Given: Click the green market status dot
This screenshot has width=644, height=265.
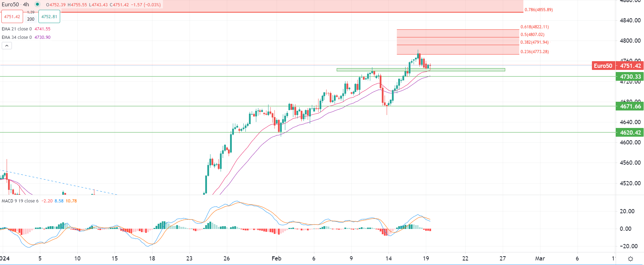Looking at the screenshot, I should point(37,5).
